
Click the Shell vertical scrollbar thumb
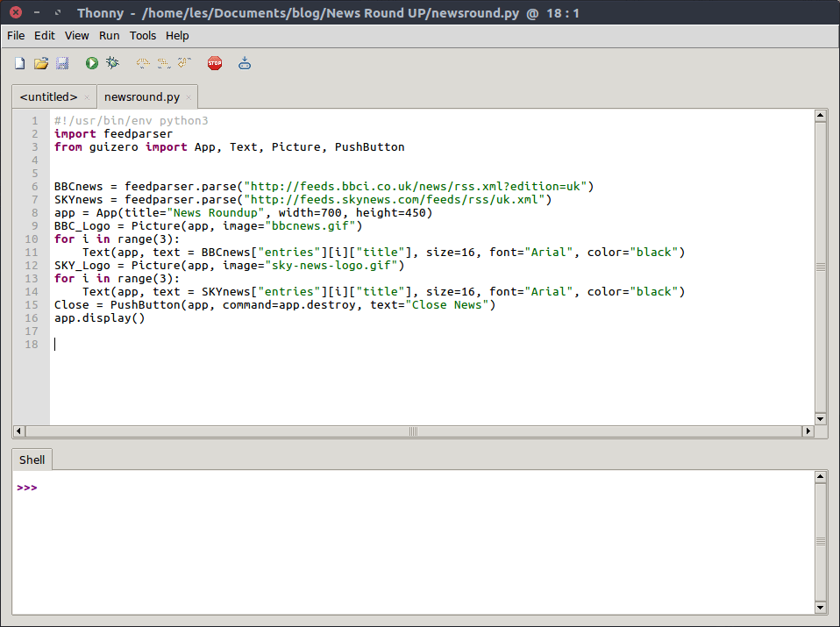pos(820,542)
